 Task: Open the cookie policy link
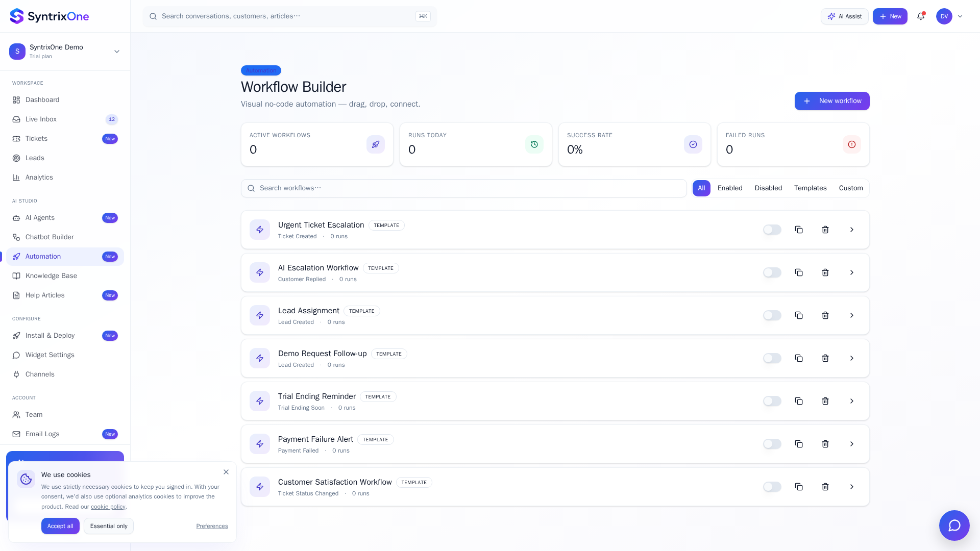pyautogui.click(x=108, y=507)
